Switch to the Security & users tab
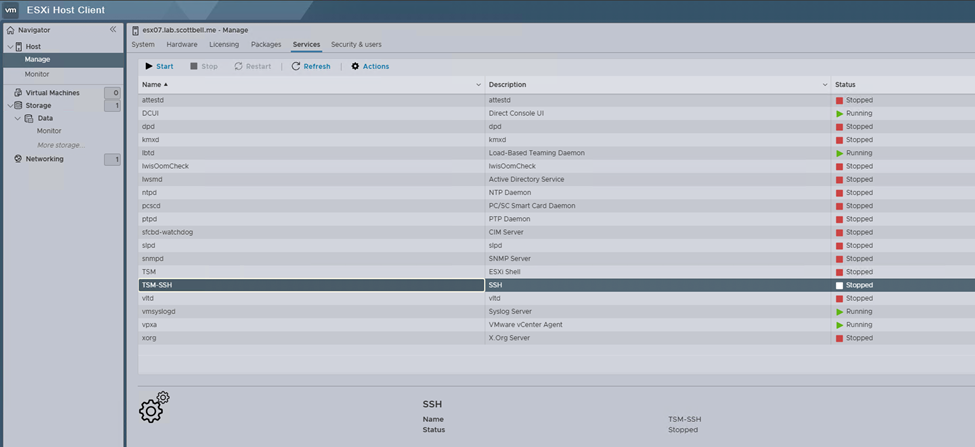The height and width of the screenshot is (447, 975). [x=356, y=45]
